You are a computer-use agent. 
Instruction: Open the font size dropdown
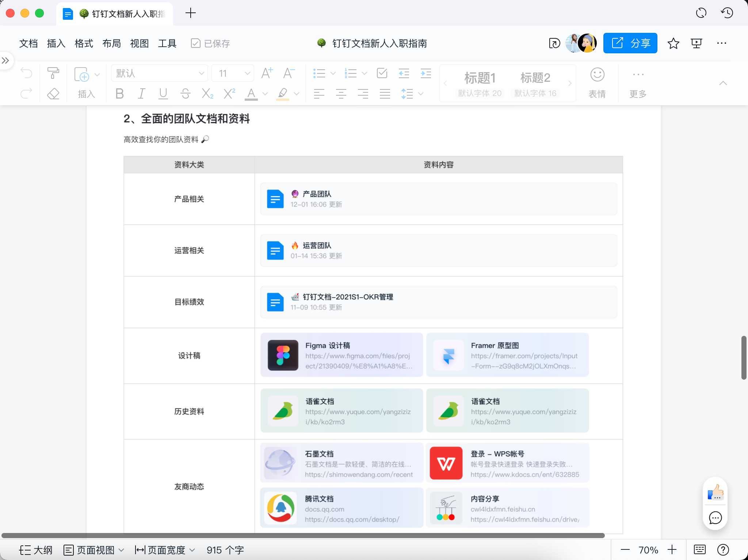[232, 73]
